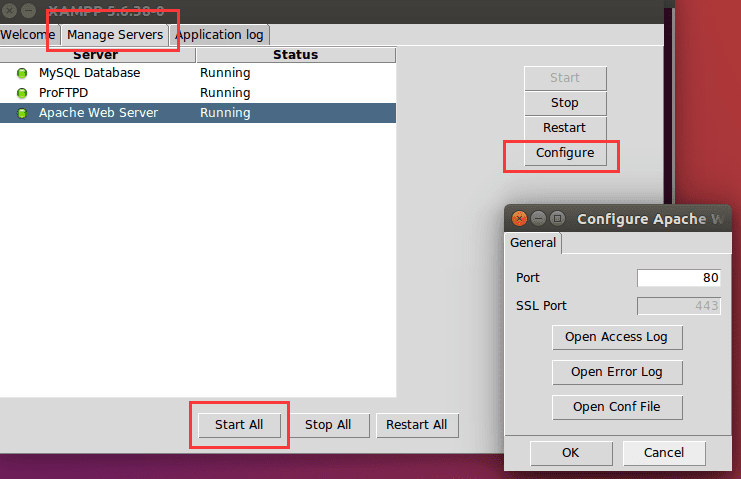Image resolution: width=741 pixels, height=479 pixels.
Task: Click the SSL Port field showing 443
Action: [x=679, y=306]
